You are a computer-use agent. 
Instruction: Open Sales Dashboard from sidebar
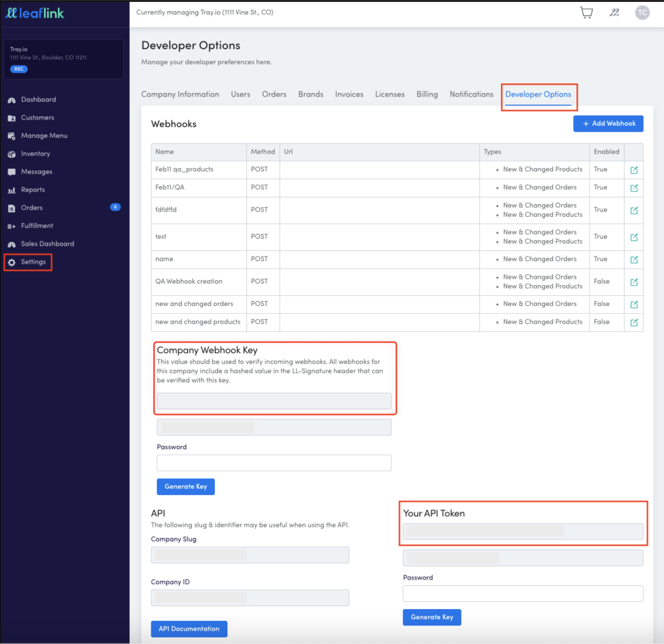point(47,244)
